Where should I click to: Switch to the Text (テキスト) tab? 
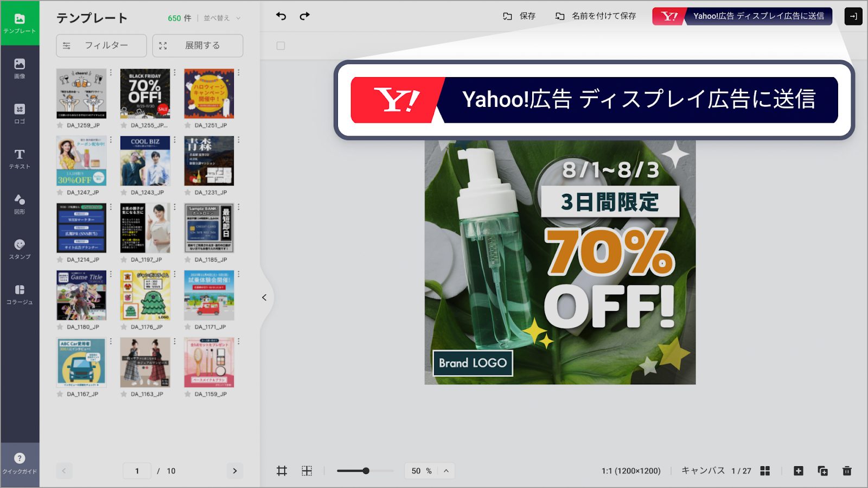tap(20, 159)
